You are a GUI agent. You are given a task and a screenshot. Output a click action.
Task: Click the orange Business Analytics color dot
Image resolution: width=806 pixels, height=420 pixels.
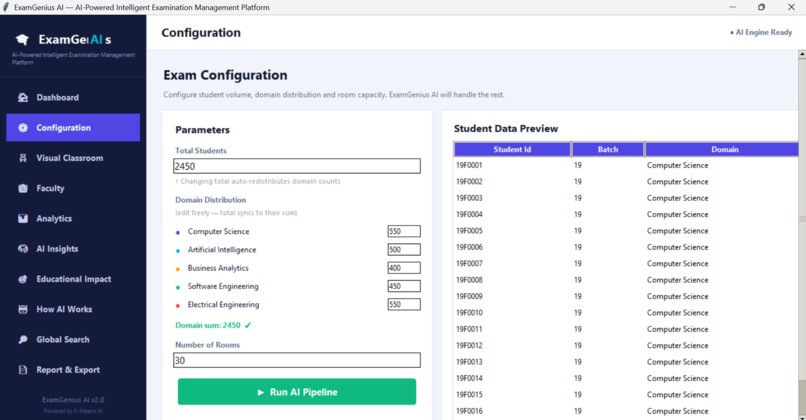coord(178,269)
